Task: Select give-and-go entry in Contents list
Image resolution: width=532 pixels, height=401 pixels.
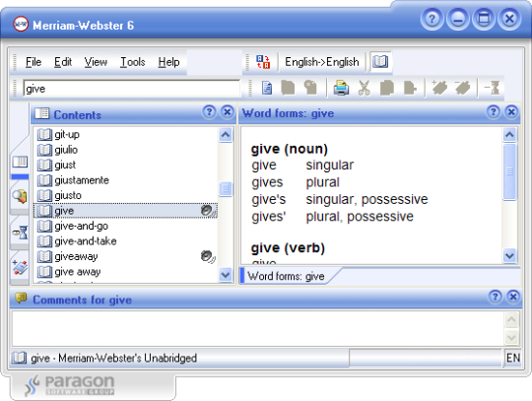Action: (x=125, y=226)
